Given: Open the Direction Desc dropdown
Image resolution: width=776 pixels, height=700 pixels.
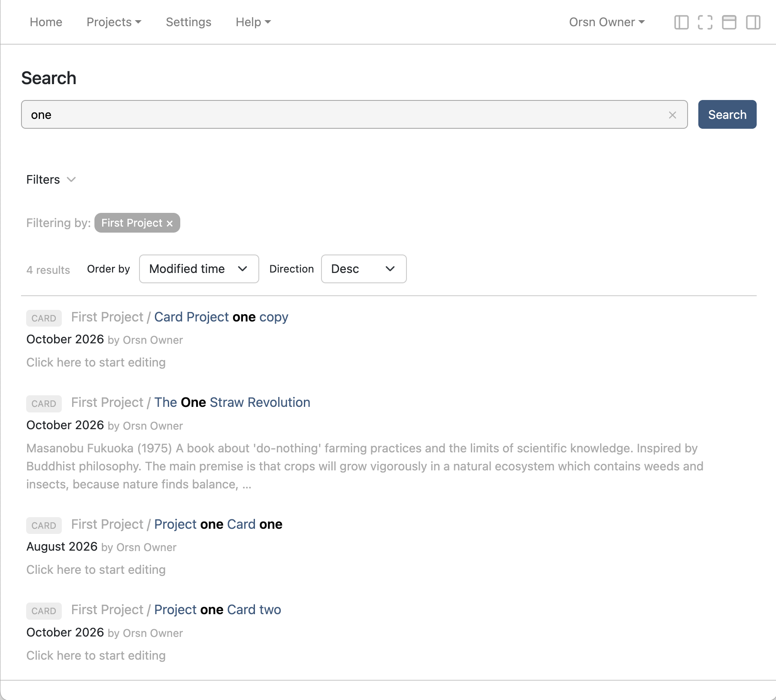Looking at the screenshot, I should click(364, 269).
